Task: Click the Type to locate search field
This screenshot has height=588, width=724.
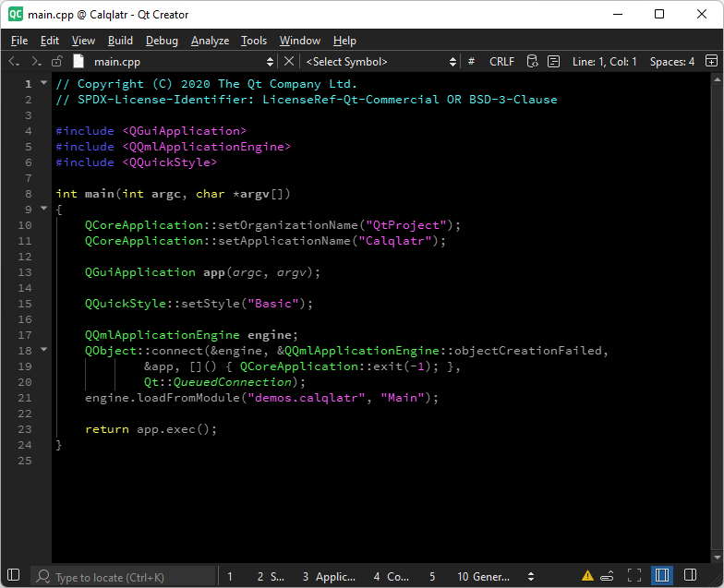Action: click(x=124, y=576)
